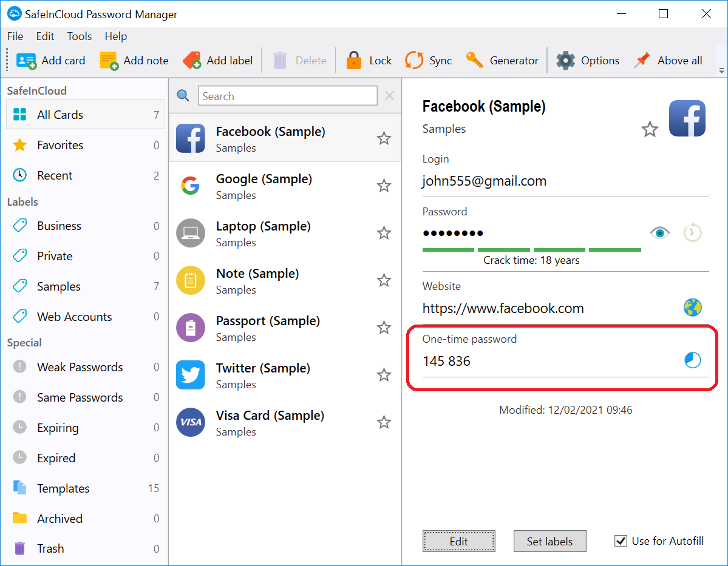Click inside the Search field
Image resolution: width=728 pixels, height=566 pixels.
(288, 96)
